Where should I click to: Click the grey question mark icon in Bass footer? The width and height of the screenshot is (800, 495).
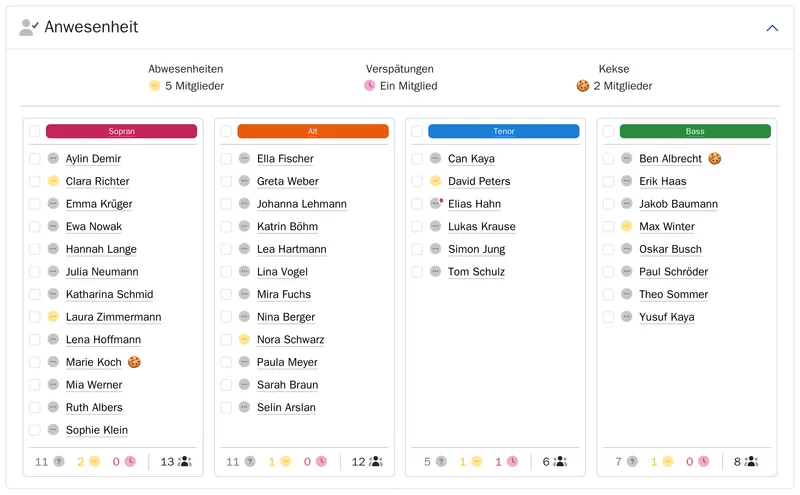point(632,461)
